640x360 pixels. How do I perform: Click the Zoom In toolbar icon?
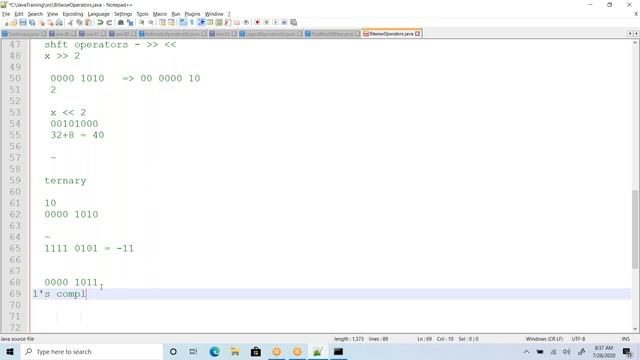click(x=142, y=22)
